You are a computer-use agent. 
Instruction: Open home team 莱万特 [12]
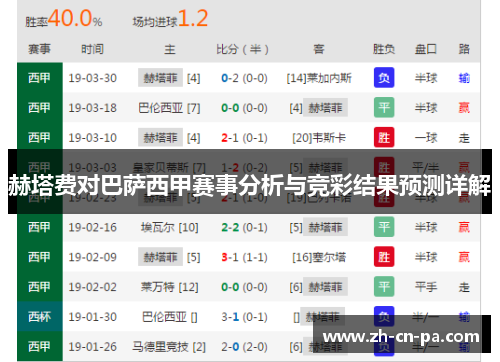pos(169,287)
